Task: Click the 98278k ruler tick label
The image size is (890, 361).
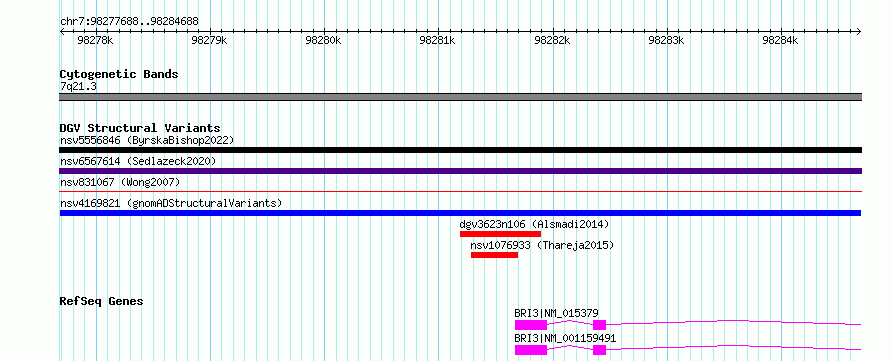Action: [x=95, y=40]
